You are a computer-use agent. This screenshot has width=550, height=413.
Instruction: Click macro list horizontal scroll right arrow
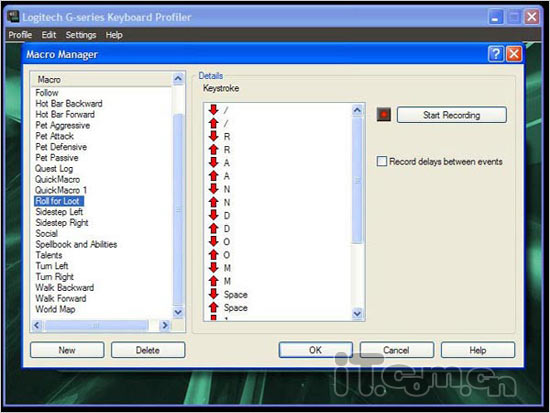(164, 325)
